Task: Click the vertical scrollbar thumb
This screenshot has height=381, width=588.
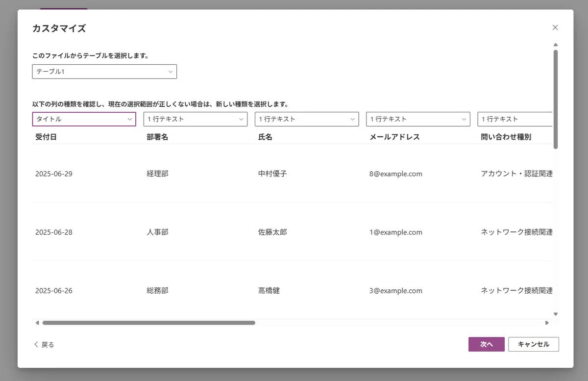Action: (556, 99)
